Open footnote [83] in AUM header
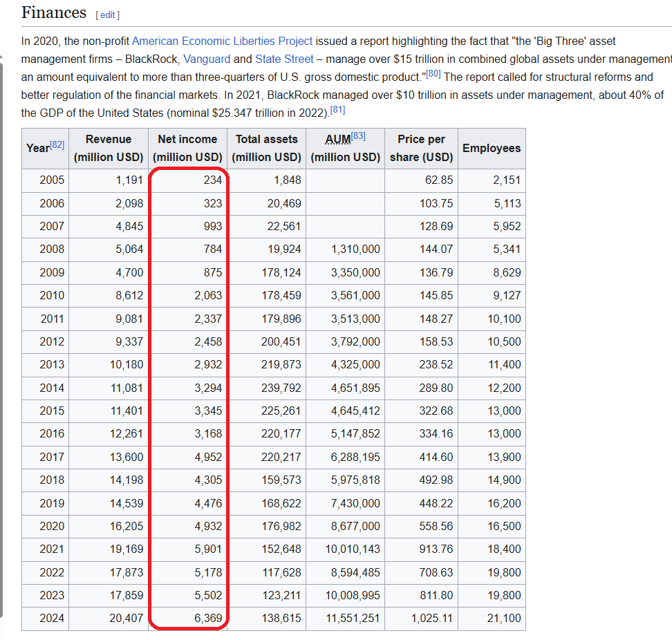Viewport: 672px width, 640px height. pos(358,136)
